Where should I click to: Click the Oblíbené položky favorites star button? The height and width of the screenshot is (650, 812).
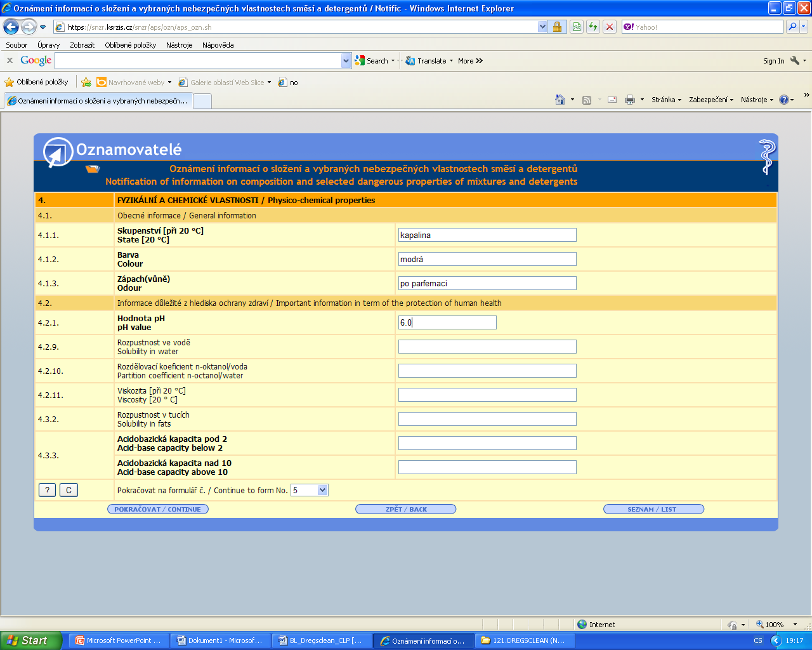[36, 82]
